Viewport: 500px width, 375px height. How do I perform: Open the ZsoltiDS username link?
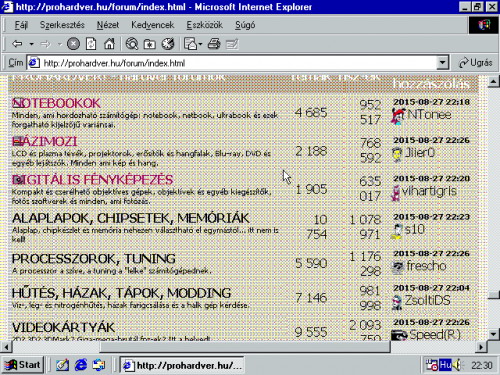tap(428, 300)
